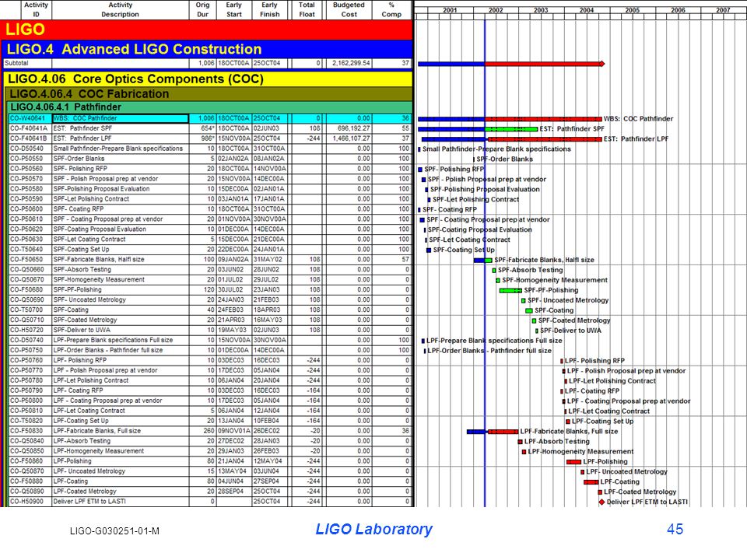Select activity ID CO-F40641B
Screen dimensions: 747x560
[x=29, y=138]
